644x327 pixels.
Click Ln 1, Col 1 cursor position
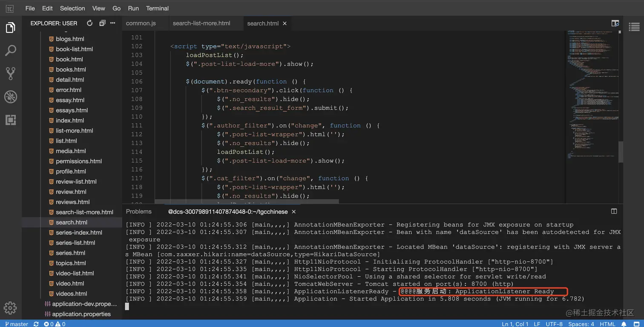515,324
